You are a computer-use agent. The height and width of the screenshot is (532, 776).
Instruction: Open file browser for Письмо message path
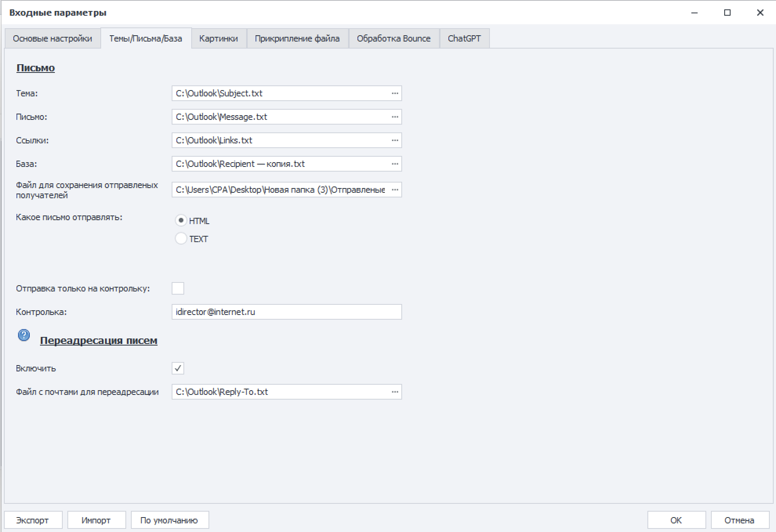click(x=395, y=117)
